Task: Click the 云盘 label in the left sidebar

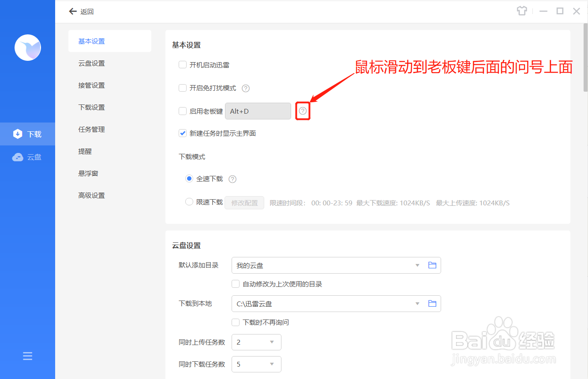Action: coord(34,157)
